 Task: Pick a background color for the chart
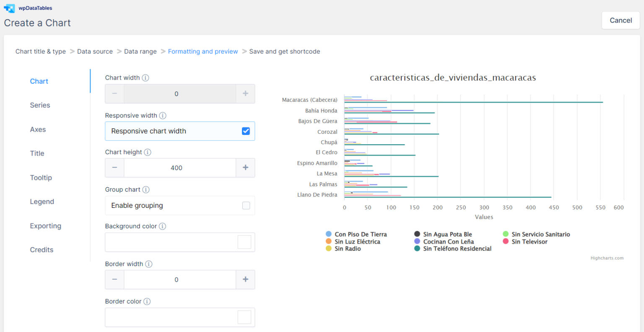click(x=244, y=242)
